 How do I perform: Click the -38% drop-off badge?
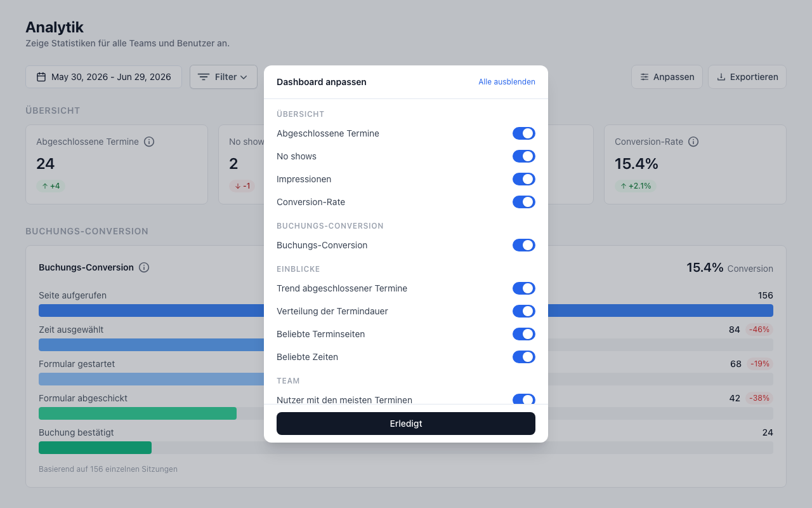[759, 398]
